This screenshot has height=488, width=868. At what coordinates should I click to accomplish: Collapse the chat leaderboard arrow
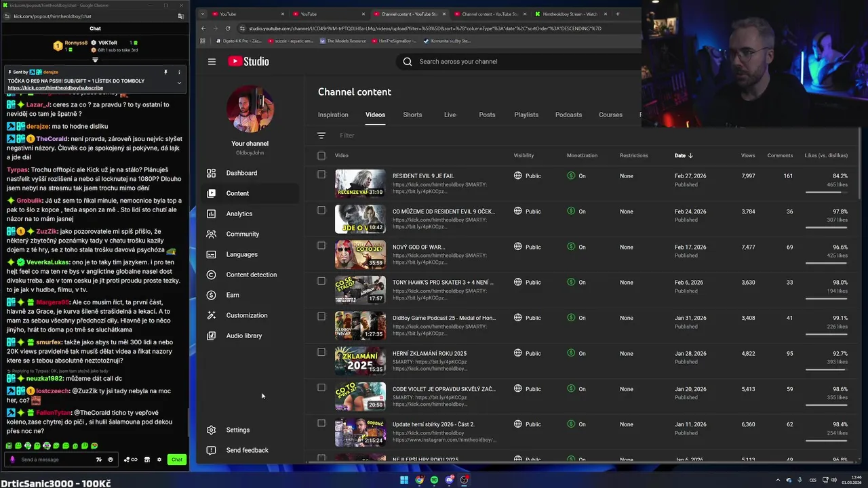click(95, 60)
